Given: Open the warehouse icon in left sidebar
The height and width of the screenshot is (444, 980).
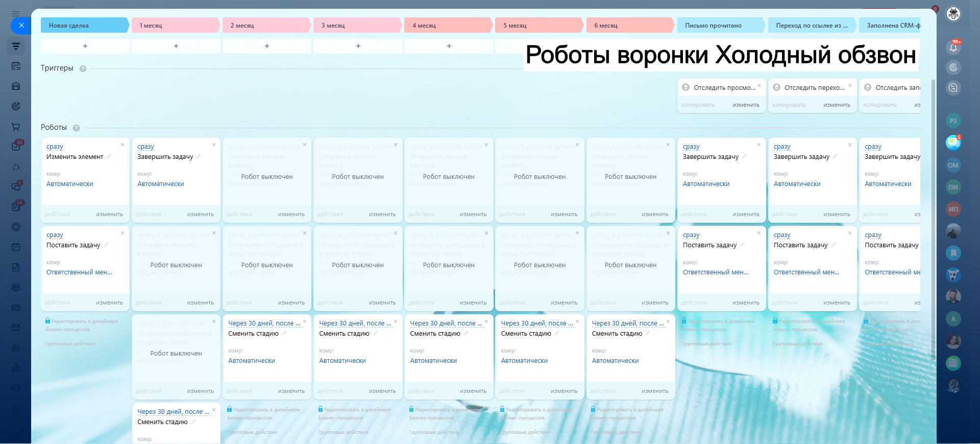Looking at the screenshot, I should (x=16, y=86).
